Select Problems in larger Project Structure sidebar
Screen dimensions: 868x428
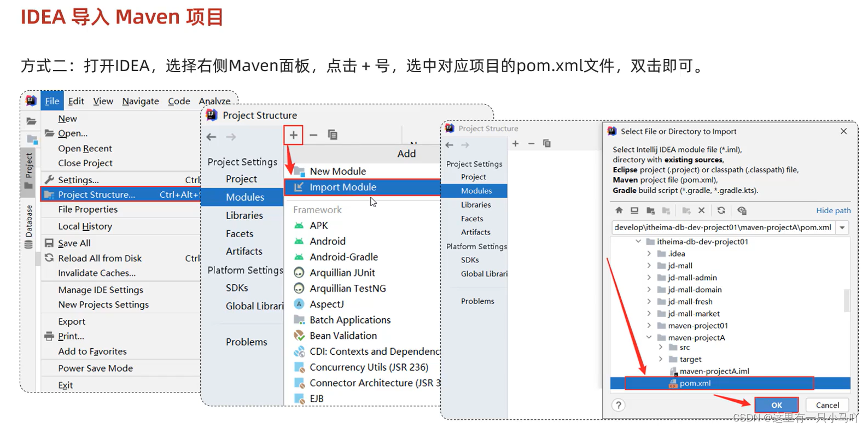(246, 342)
